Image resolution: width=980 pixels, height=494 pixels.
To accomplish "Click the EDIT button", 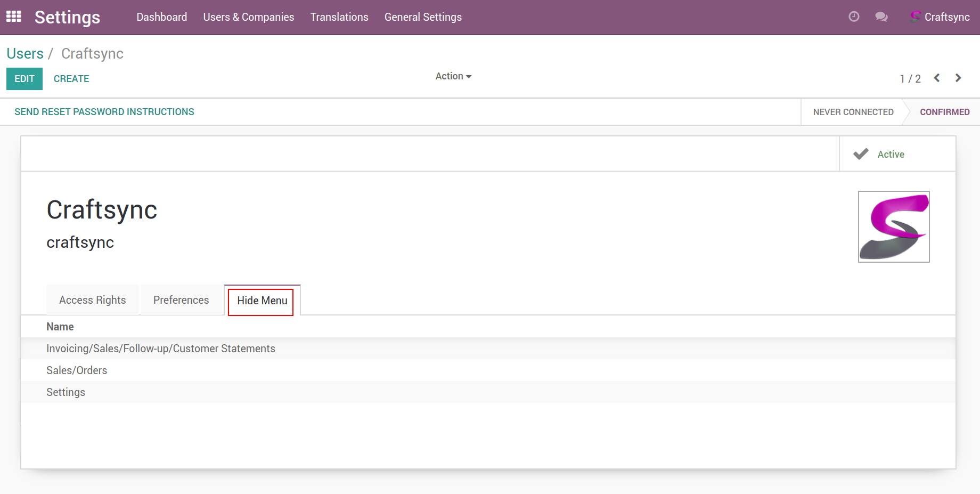I will point(24,79).
